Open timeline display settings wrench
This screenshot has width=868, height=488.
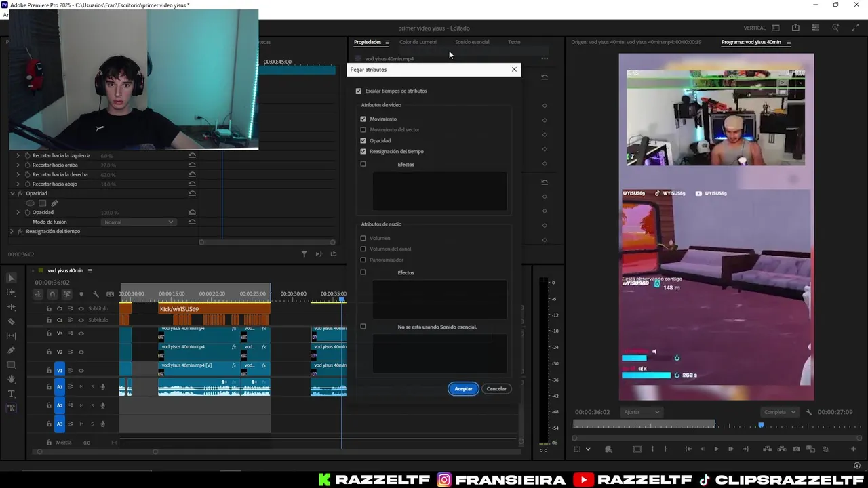pos(96,294)
